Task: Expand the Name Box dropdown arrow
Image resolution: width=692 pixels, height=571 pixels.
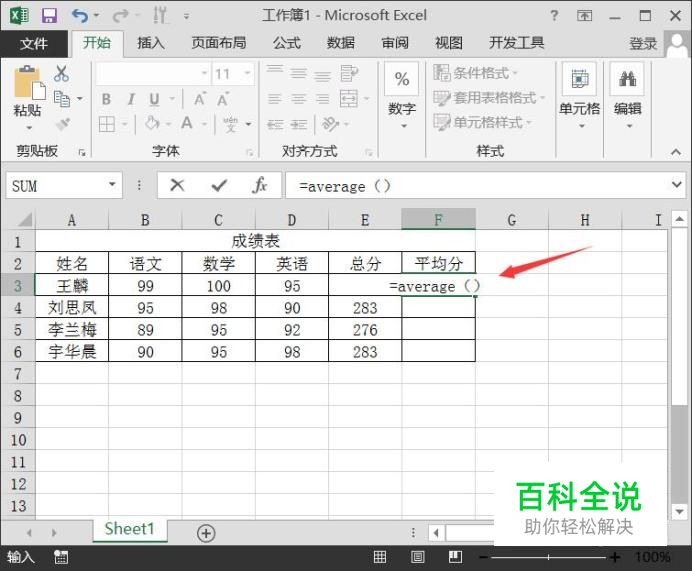Action: pos(112,184)
